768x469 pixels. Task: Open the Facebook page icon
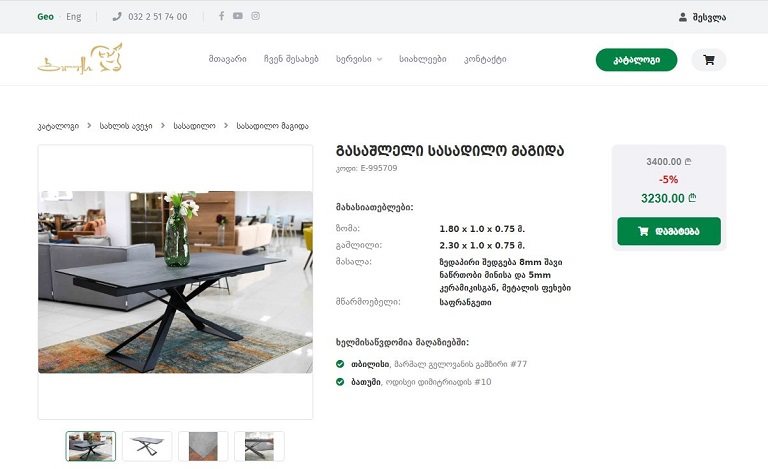pos(221,16)
